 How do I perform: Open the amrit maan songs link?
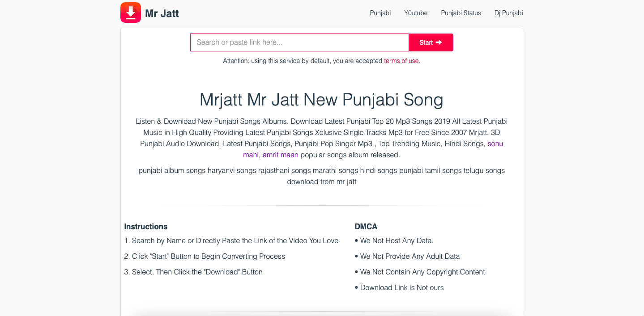coord(280,155)
